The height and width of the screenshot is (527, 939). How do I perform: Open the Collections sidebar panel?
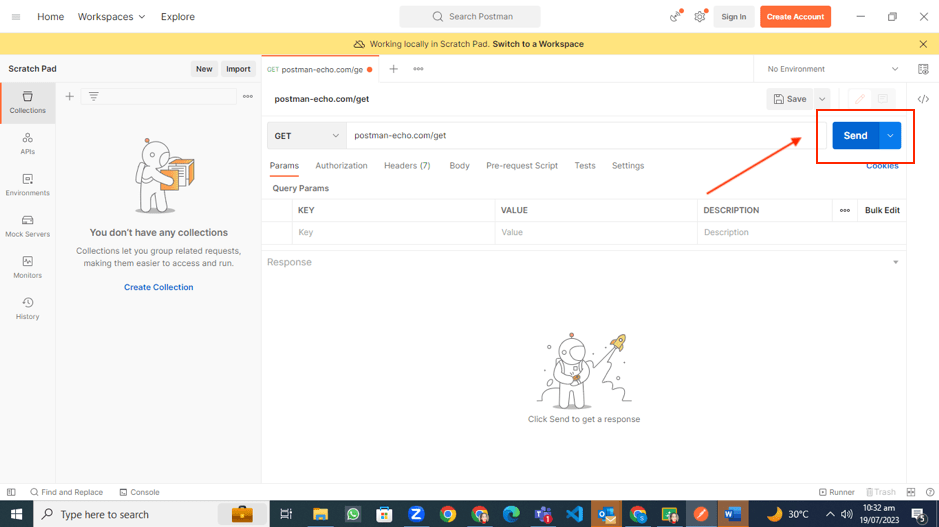point(27,102)
